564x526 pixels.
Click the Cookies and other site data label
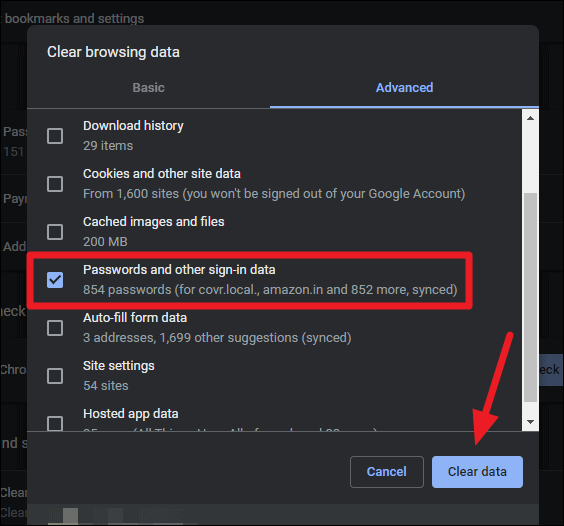162,173
